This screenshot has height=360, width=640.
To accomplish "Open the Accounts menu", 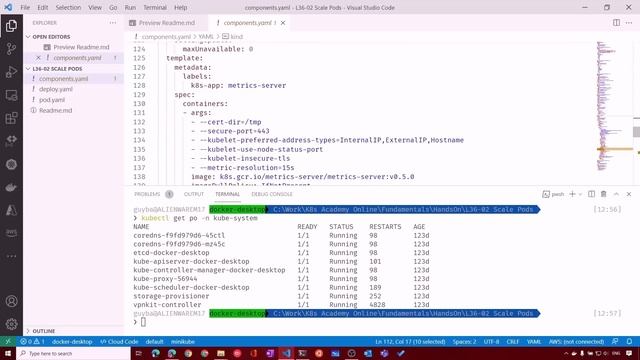I will pyautogui.click(x=11, y=301).
